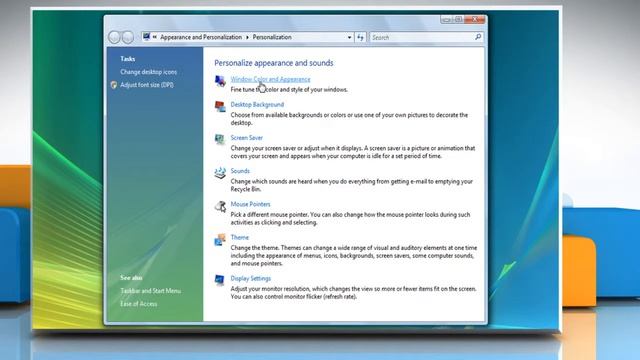Minimize the Personalization window
The height and width of the screenshot is (360, 640).
[x=447, y=19]
